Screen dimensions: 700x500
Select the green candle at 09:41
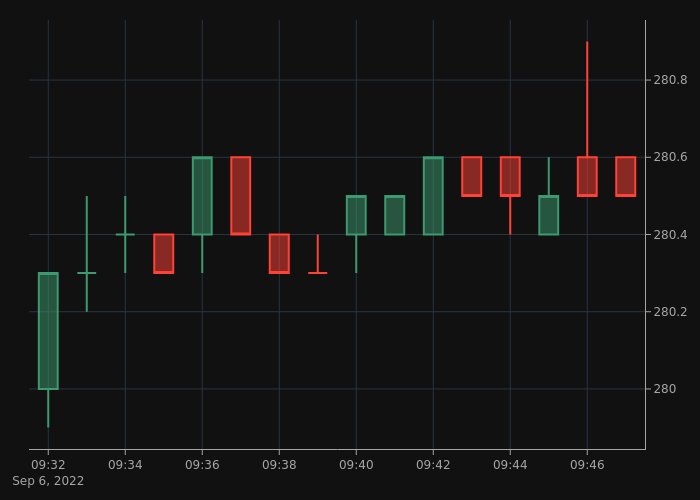pyautogui.click(x=395, y=215)
